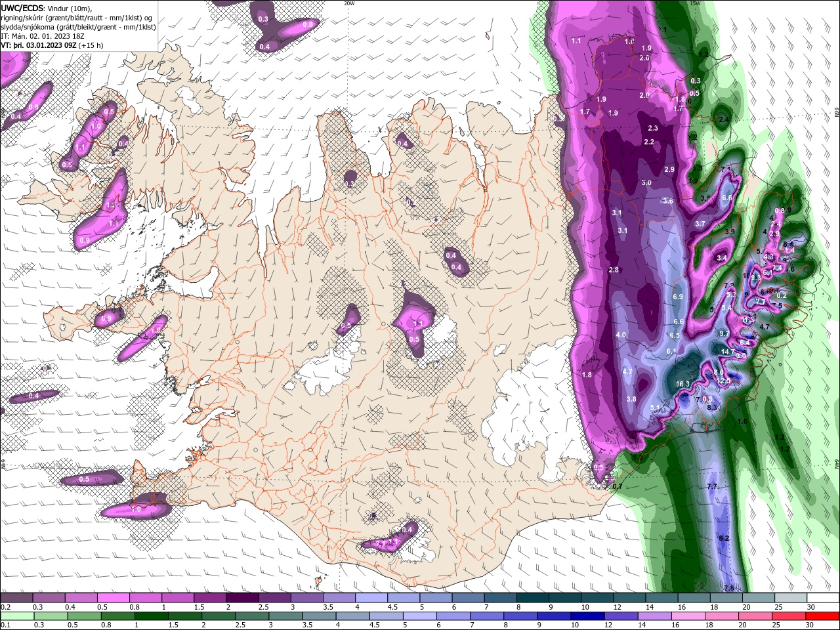Click the VT: þri. 03.01.2023 09Z valid time
Image resolution: width=840 pixels, height=630 pixels.
click(39, 45)
